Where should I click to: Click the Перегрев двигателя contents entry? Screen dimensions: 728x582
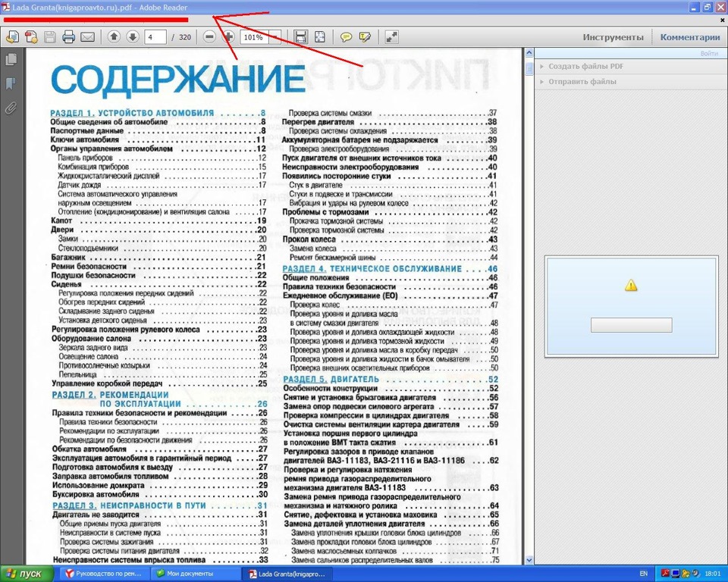[318, 122]
